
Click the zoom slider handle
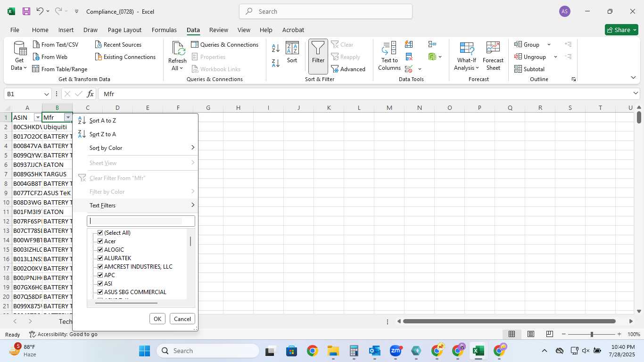(x=592, y=334)
